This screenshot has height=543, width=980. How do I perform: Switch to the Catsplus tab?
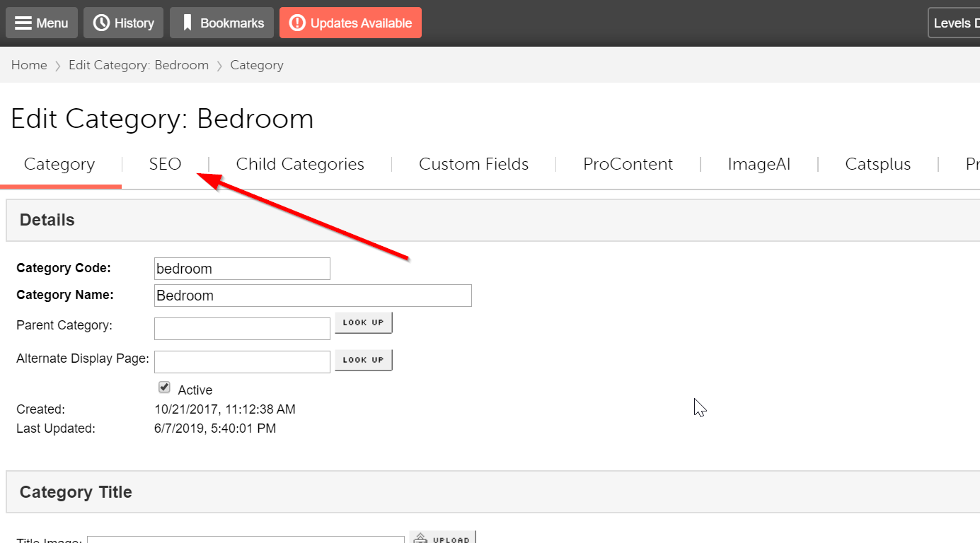click(x=877, y=164)
